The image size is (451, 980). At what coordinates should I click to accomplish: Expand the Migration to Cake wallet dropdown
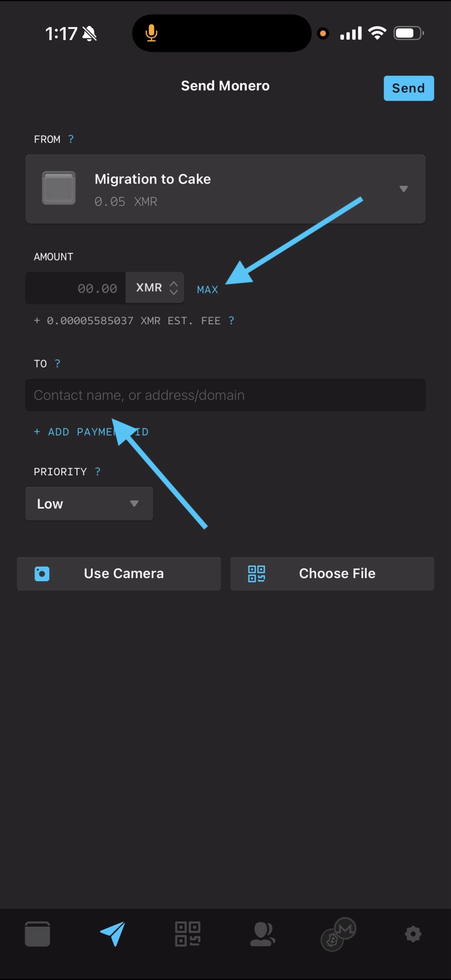pyautogui.click(x=403, y=189)
